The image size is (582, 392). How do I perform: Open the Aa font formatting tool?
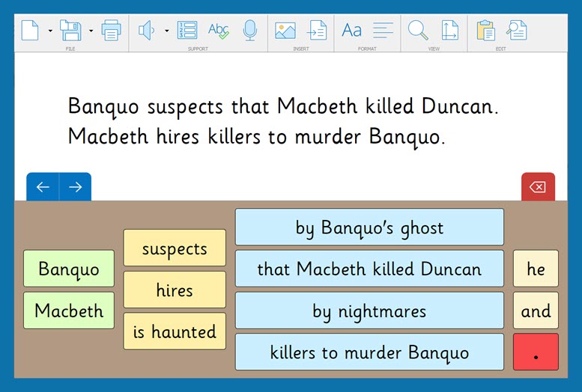click(351, 30)
